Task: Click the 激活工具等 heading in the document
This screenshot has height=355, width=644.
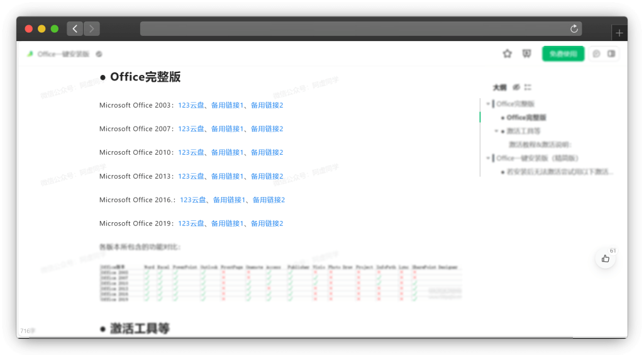Action: (140, 329)
